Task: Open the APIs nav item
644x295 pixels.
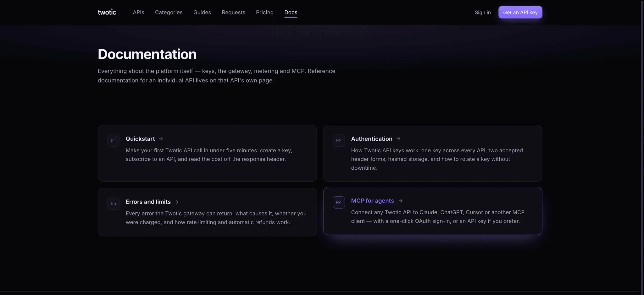Action: pyautogui.click(x=138, y=12)
